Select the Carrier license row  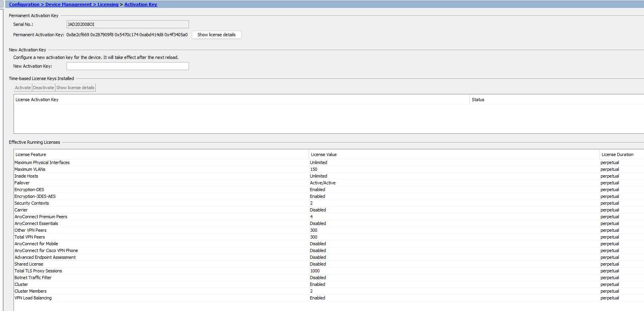(x=329, y=210)
